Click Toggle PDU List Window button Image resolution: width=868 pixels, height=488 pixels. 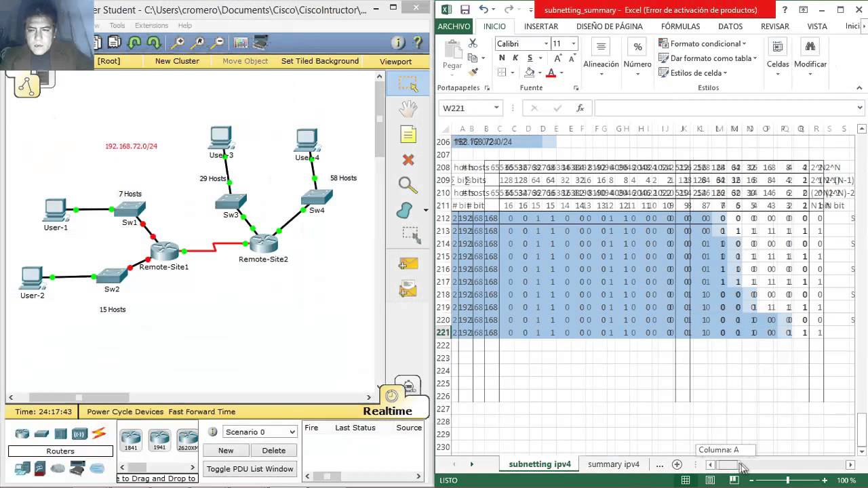250,469
